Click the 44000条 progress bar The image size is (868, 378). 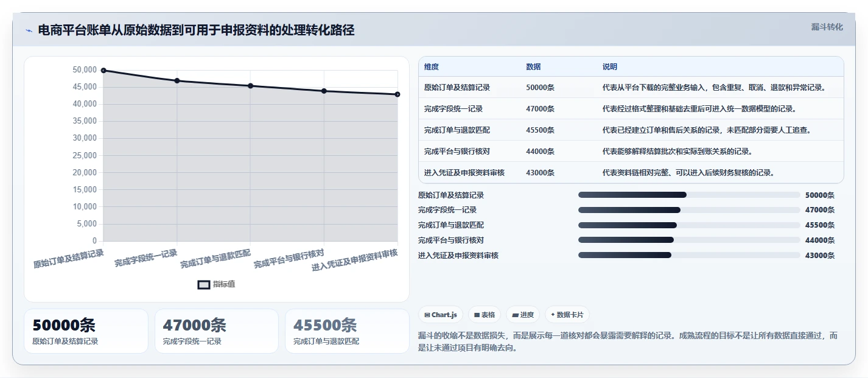tap(689, 240)
